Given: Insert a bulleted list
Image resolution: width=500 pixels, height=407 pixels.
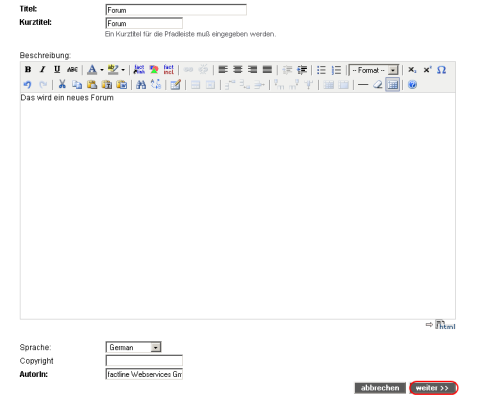Looking at the screenshot, I should point(321,70).
